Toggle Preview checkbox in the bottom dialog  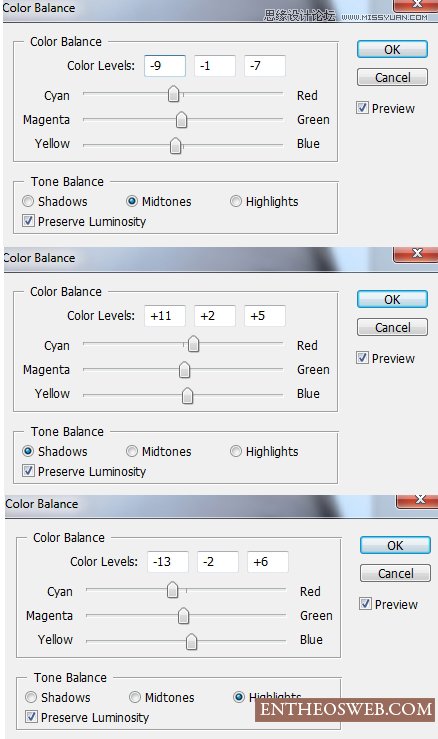click(x=365, y=604)
